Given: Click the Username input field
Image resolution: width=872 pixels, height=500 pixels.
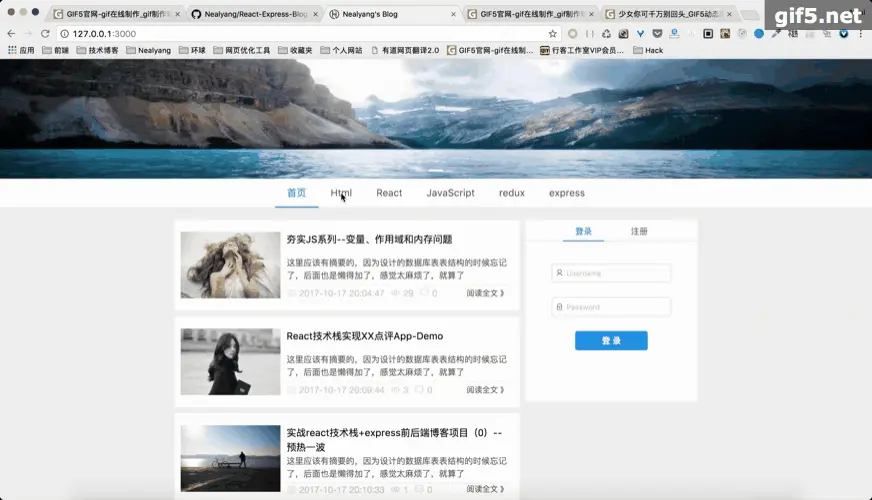Looking at the screenshot, I should (611, 274).
